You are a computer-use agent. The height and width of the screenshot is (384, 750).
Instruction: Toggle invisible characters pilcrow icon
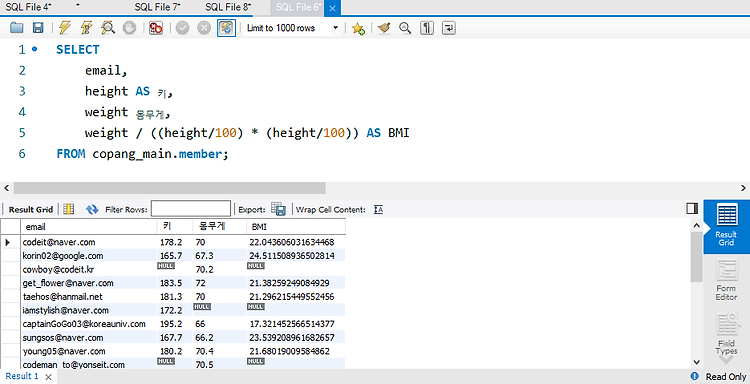pos(427,28)
